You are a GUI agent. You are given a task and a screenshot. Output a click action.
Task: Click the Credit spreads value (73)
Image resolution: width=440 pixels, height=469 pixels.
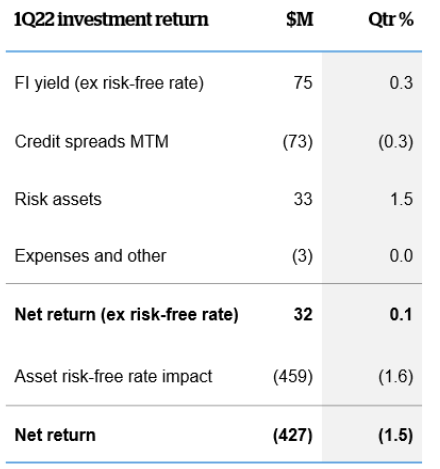pos(298,142)
